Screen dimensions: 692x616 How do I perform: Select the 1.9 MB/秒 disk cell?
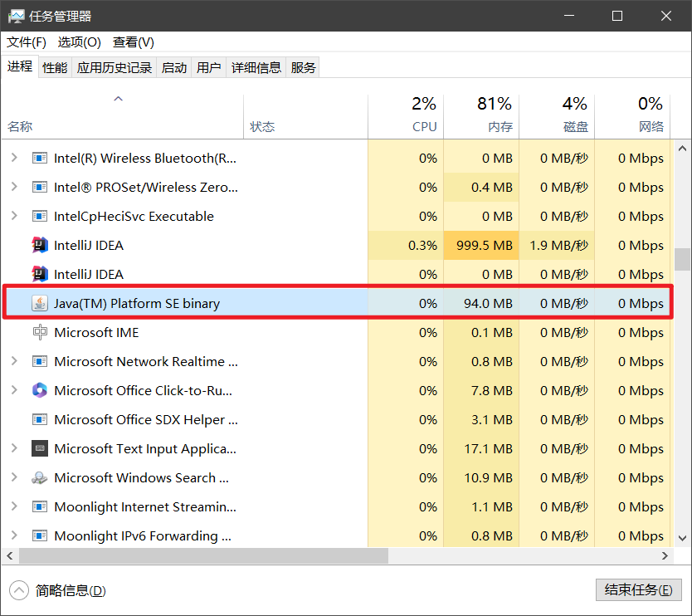[x=557, y=245]
